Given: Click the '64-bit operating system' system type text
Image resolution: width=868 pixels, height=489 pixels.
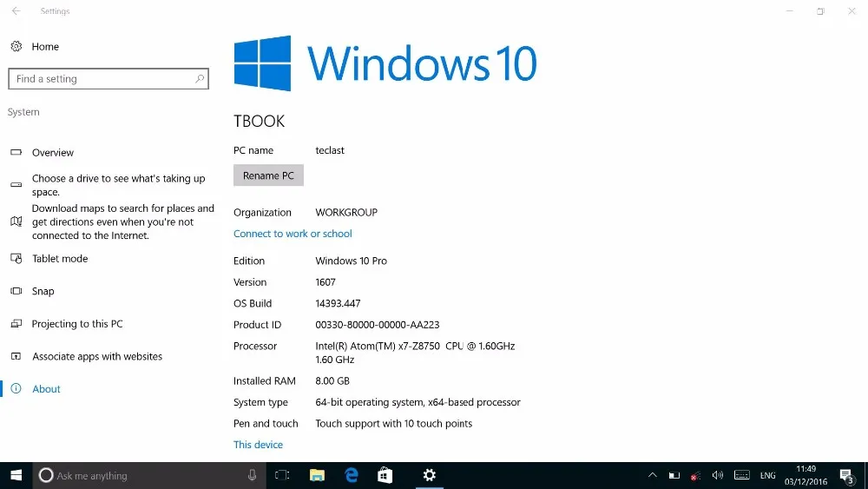Looking at the screenshot, I should click(418, 403).
